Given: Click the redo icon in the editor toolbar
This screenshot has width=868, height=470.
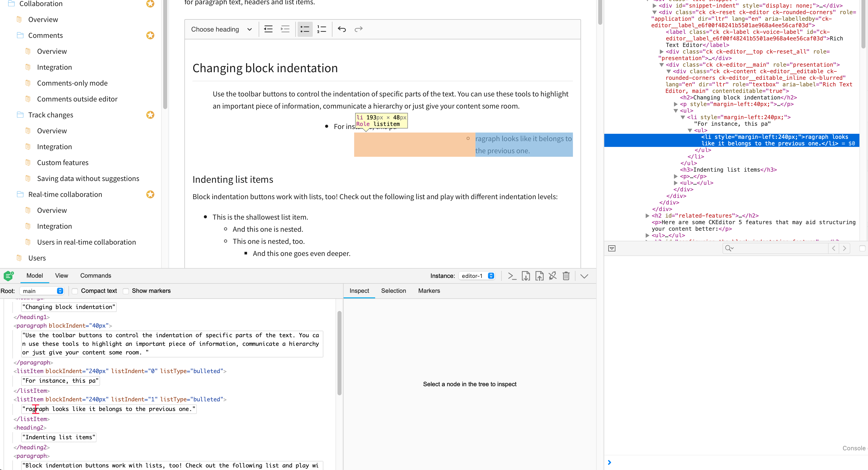Looking at the screenshot, I should pyautogui.click(x=358, y=29).
